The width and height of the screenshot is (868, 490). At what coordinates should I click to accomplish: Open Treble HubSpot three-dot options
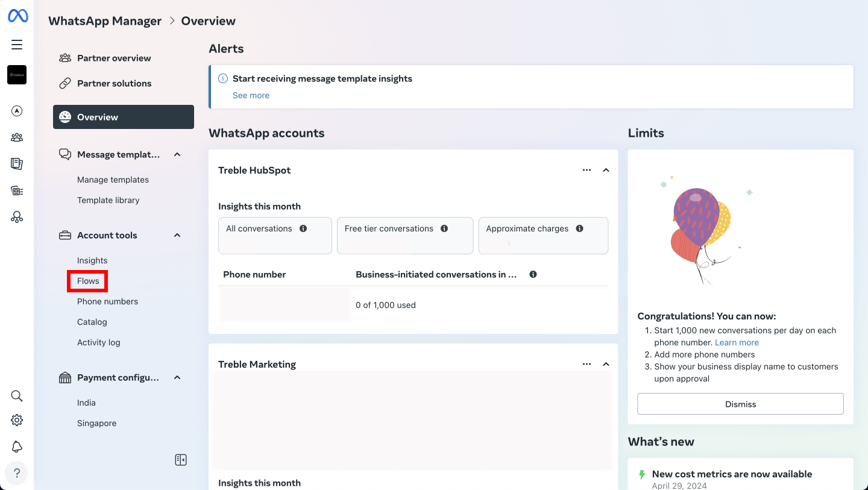587,170
